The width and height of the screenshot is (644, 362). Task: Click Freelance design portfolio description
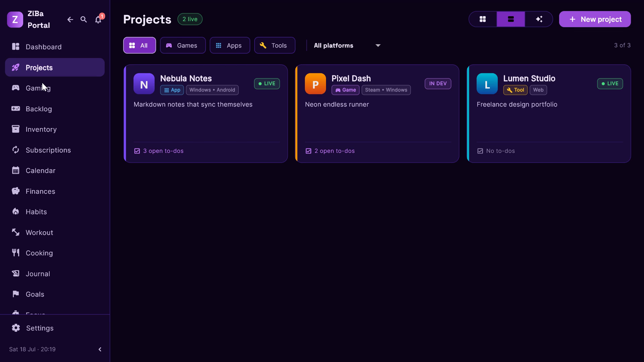tap(517, 105)
